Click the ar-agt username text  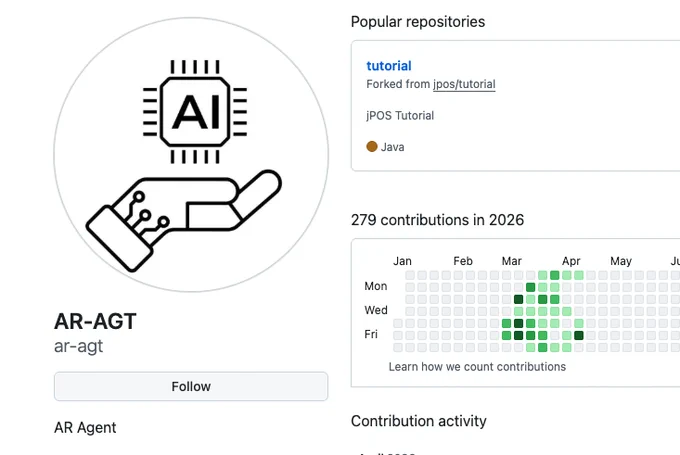[78, 346]
